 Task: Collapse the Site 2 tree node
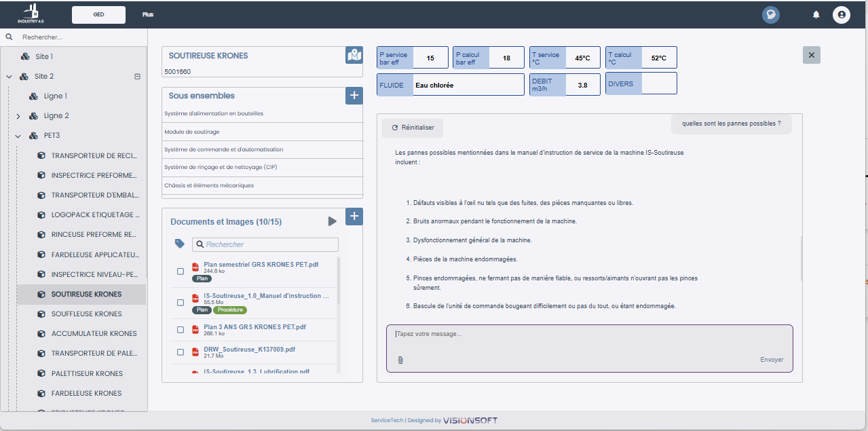click(x=10, y=77)
